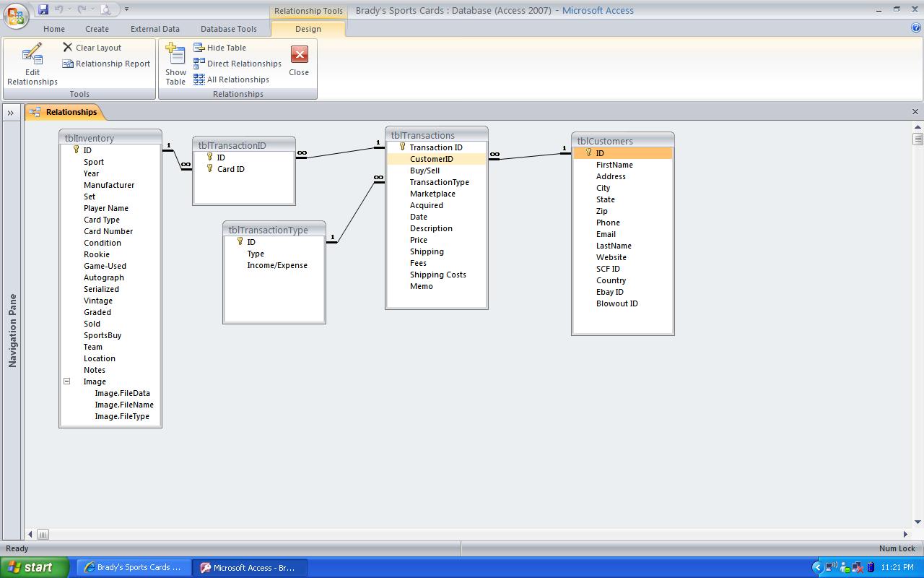Click the battery icon in system tray

[871, 567]
